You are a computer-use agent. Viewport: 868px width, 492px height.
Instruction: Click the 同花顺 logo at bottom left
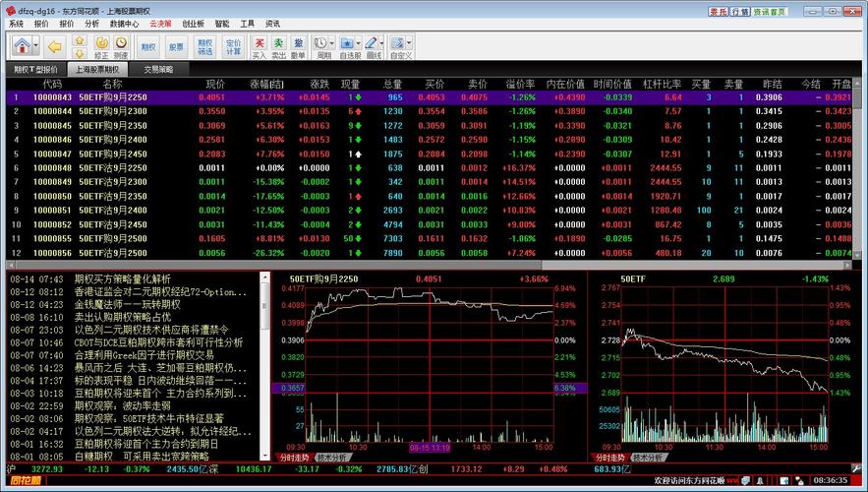point(26,481)
